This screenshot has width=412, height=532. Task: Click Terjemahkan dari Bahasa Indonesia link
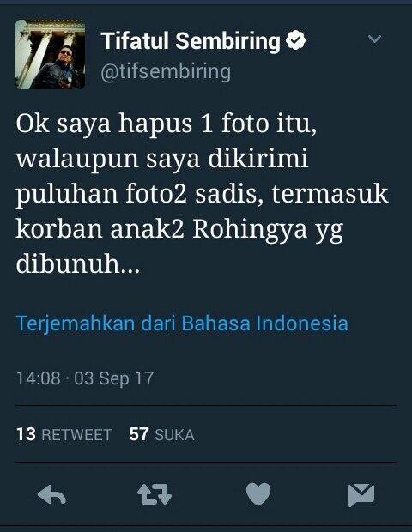click(x=182, y=323)
